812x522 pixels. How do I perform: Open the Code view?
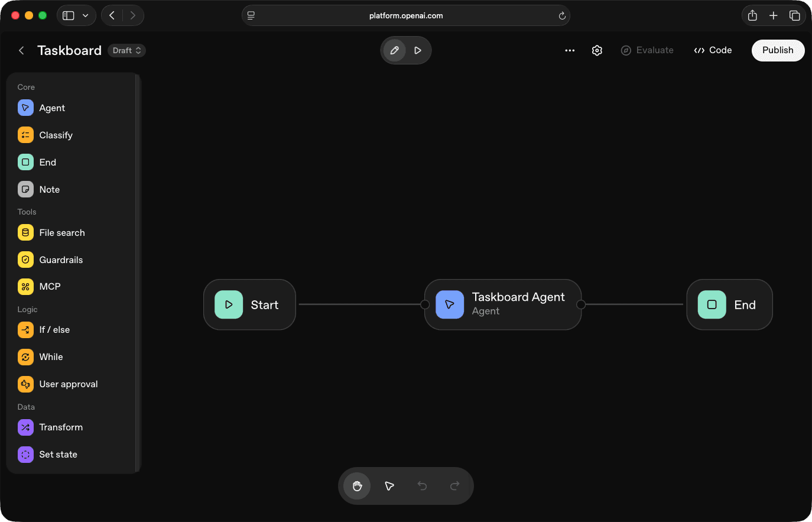coord(713,50)
